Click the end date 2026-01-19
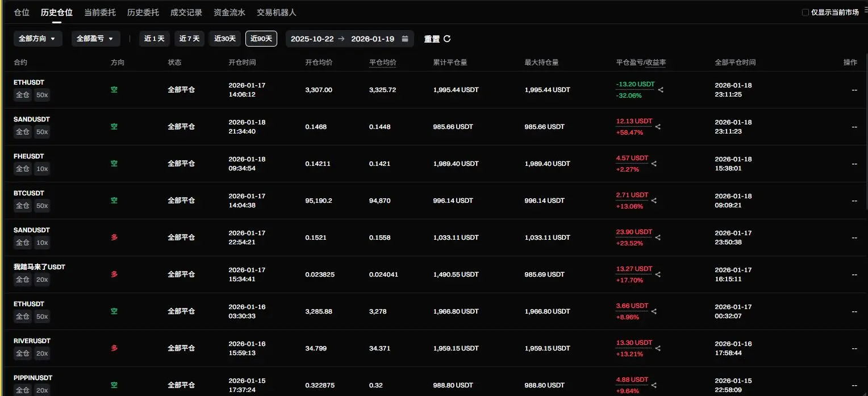This screenshot has width=868, height=396. (x=373, y=39)
